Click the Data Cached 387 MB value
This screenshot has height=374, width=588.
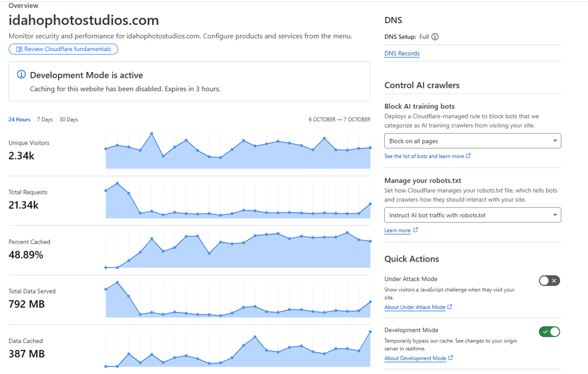(26, 353)
